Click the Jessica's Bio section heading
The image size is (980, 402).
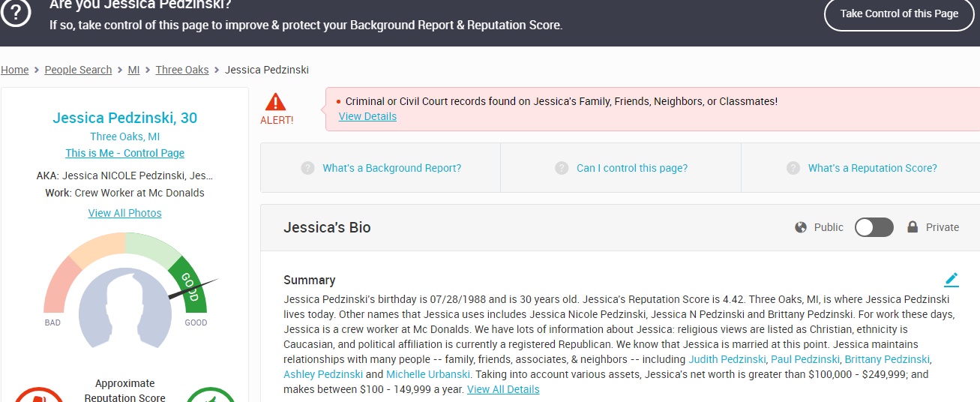(327, 227)
